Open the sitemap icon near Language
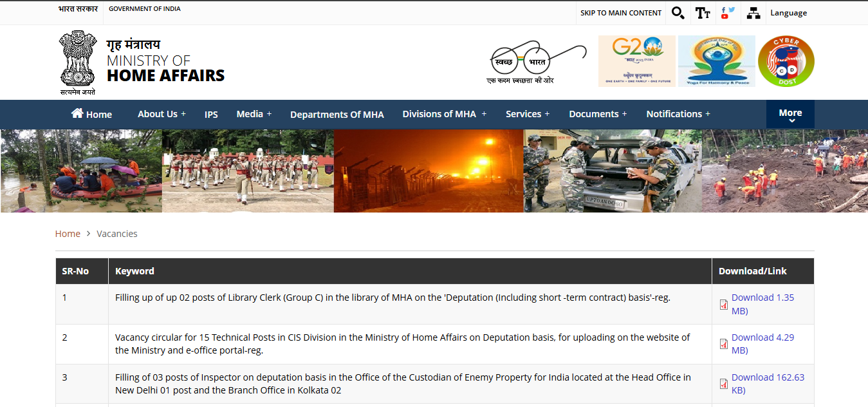The width and height of the screenshot is (868, 407). coord(753,13)
